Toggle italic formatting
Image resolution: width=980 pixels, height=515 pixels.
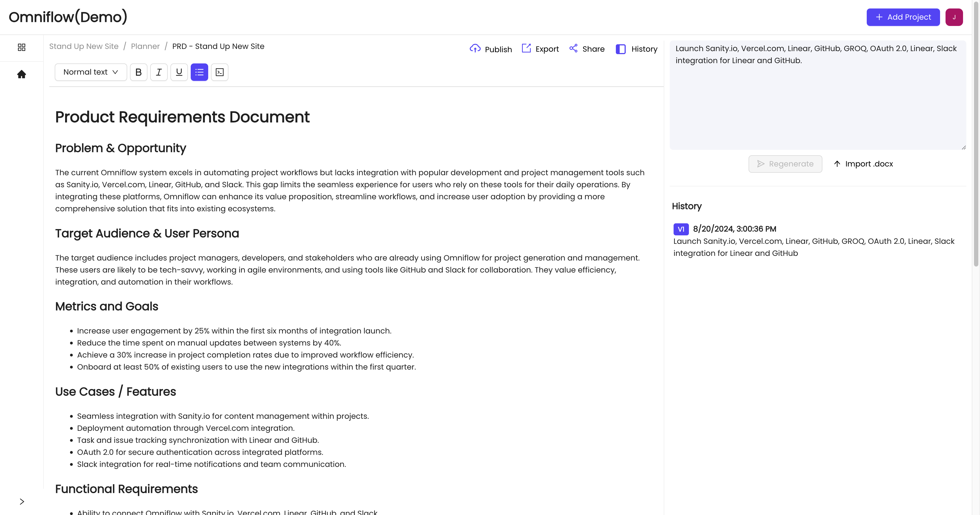point(159,72)
